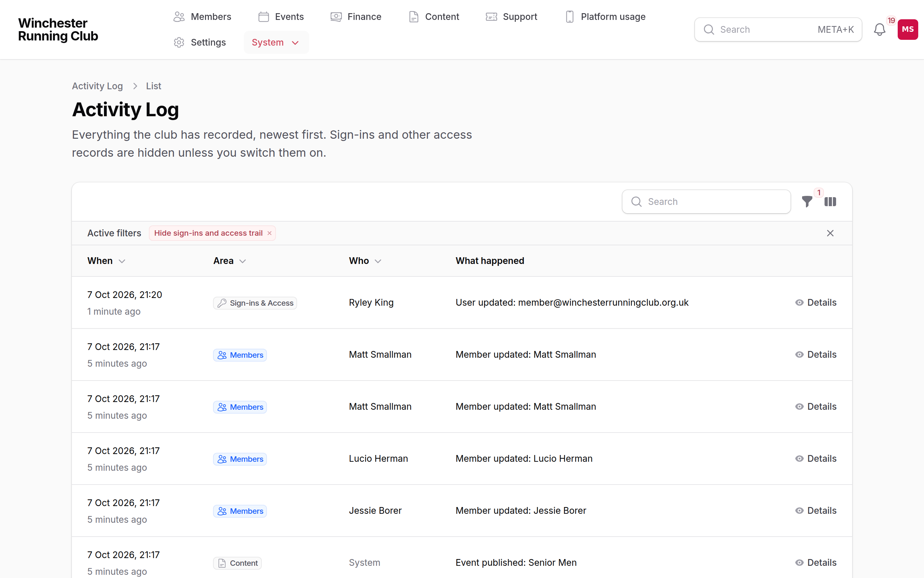
Task: View details of the Jessie Borer entry
Action: pyautogui.click(x=816, y=510)
